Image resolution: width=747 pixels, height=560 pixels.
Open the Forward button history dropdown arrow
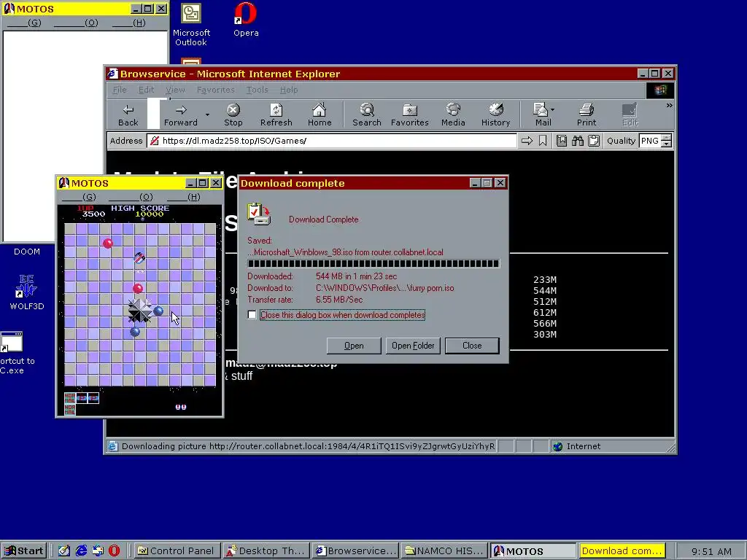click(x=207, y=114)
